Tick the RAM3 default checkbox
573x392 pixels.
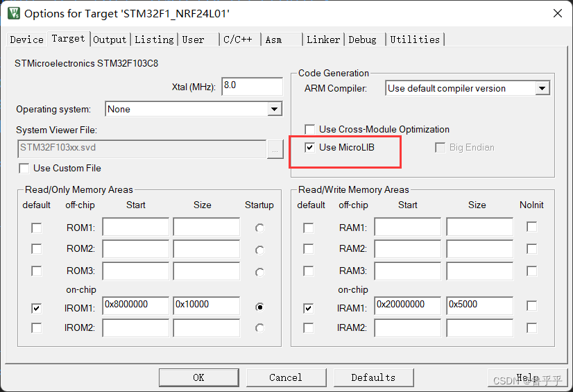tap(309, 271)
